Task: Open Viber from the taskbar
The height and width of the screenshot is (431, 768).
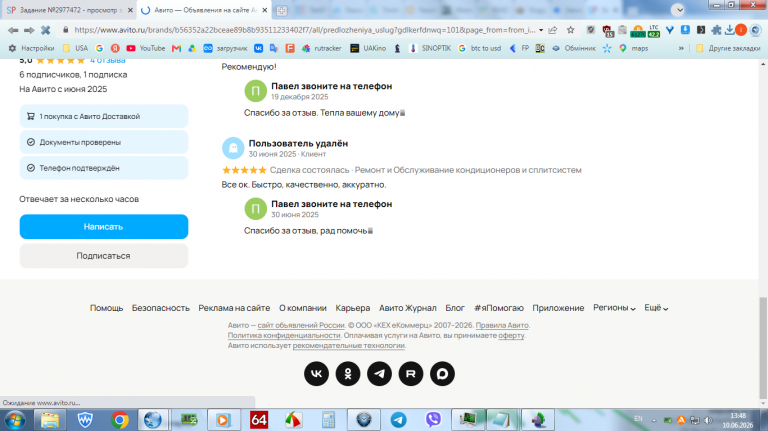Action: click(433, 420)
